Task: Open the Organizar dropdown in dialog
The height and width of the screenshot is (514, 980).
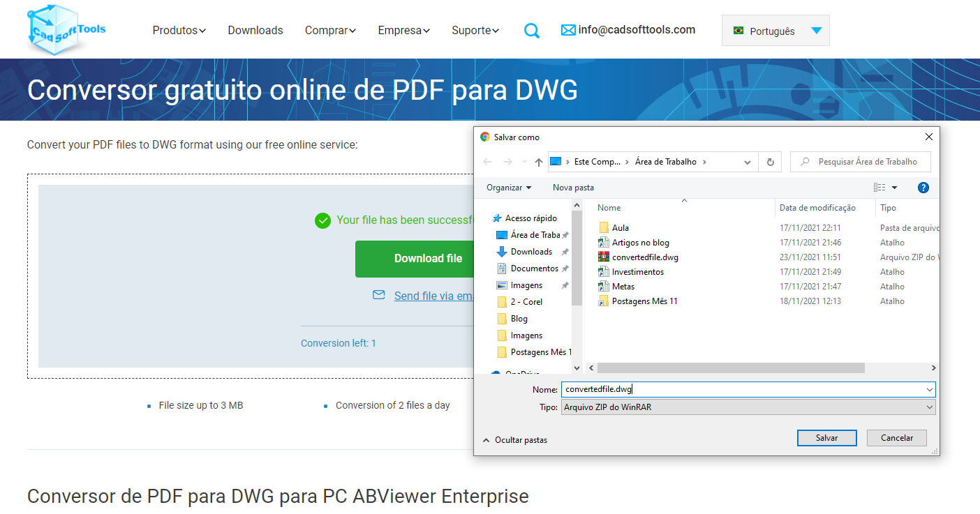Action: tap(509, 188)
